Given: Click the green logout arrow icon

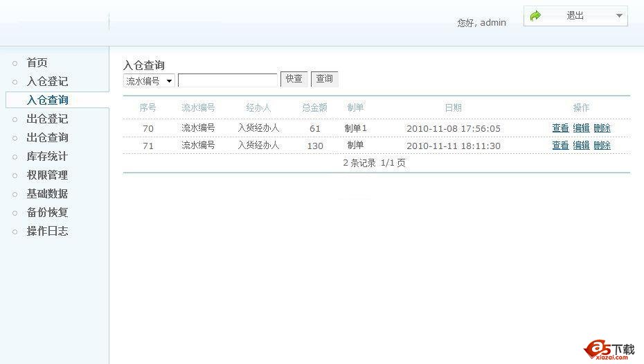Looking at the screenshot, I should (x=535, y=16).
